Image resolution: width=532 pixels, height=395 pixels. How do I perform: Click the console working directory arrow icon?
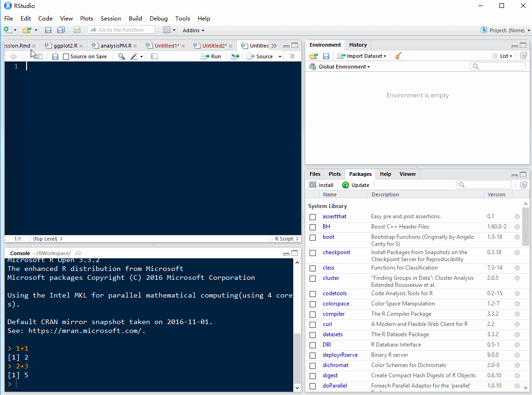pos(78,253)
